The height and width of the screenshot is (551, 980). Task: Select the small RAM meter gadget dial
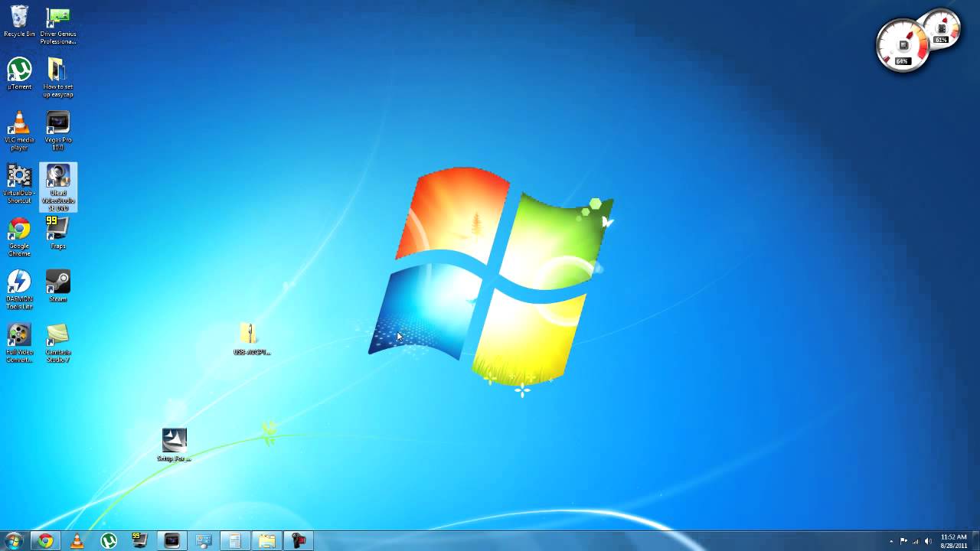pyautogui.click(x=941, y=30)
